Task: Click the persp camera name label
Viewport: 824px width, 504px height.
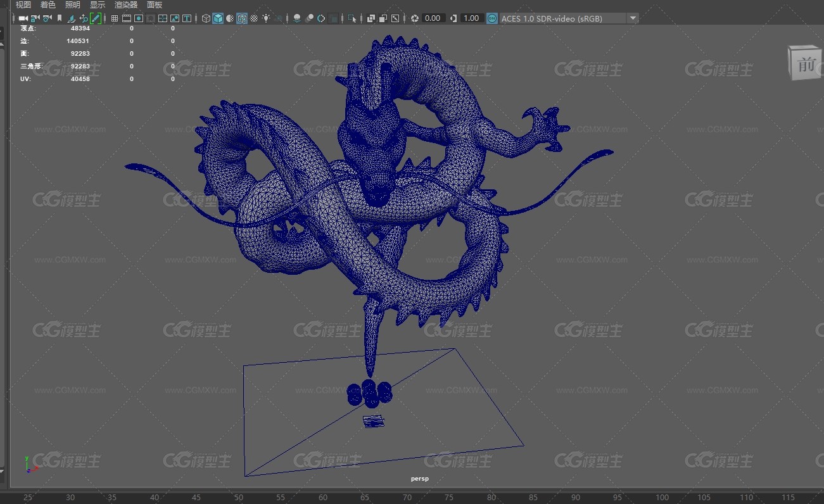Action: 420,479
